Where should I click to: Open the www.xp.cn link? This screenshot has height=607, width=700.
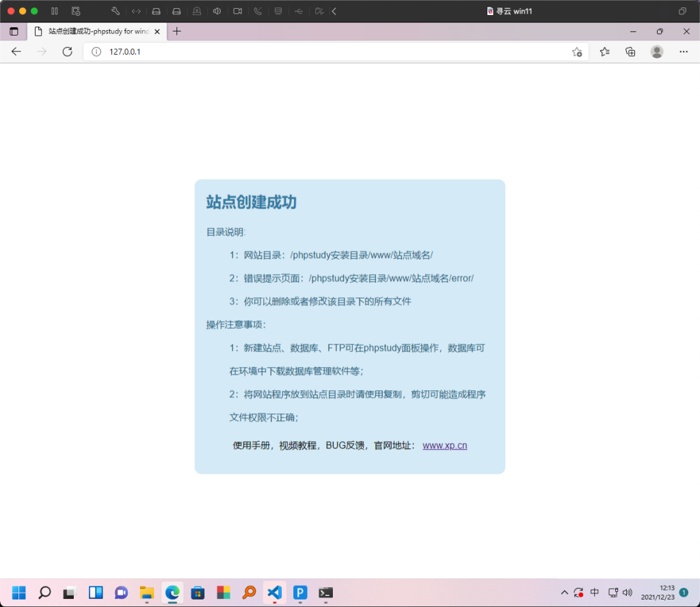click(445, 445)
